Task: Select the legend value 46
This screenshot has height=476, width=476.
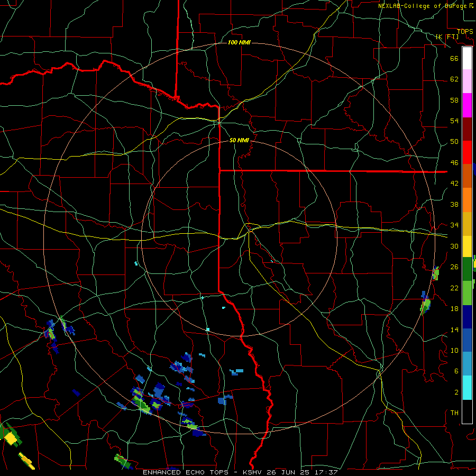Action: [454, 163]
